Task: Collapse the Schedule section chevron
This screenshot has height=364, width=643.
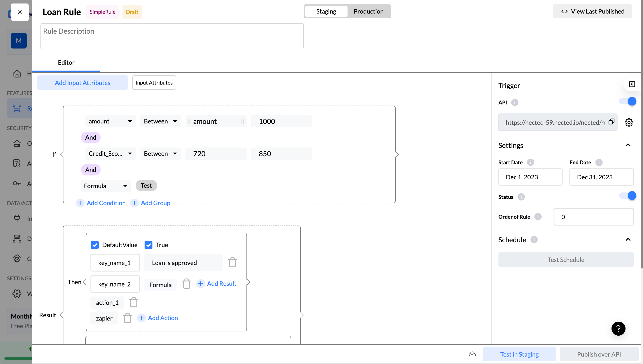Action: tap(628, 240)
